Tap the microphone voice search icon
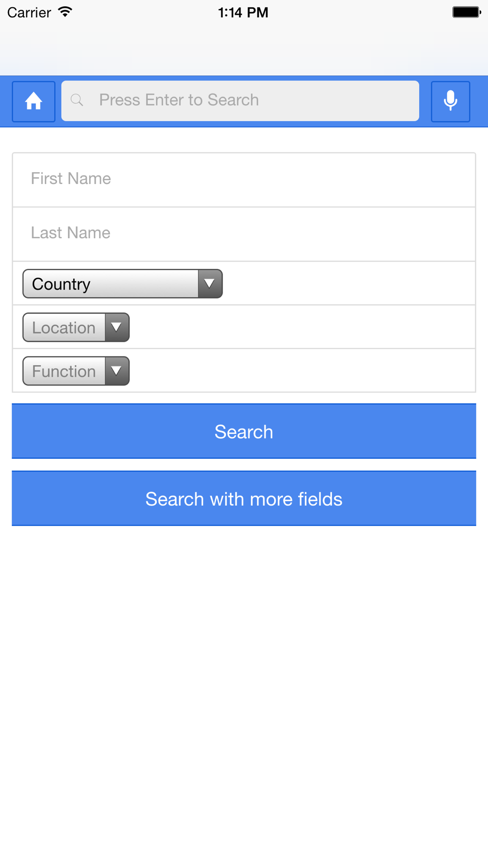Image resolution: width=488 pixels, height=868 pixels. 450,102
